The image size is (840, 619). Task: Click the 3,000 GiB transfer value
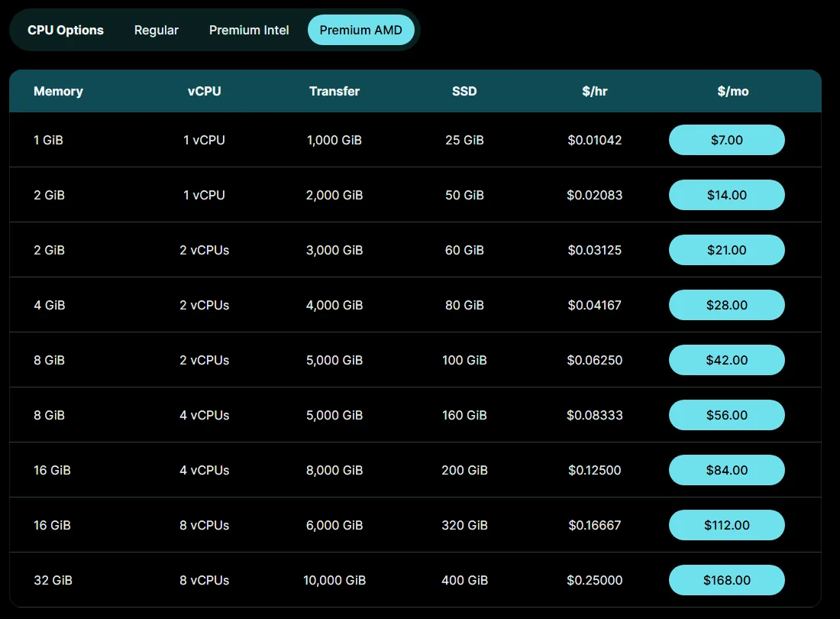click(x=334, y=250)
